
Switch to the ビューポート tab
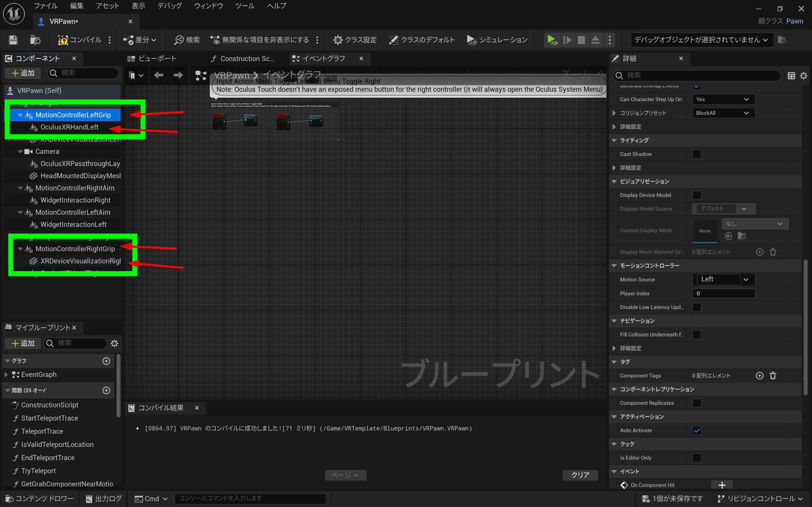[152, 59]
